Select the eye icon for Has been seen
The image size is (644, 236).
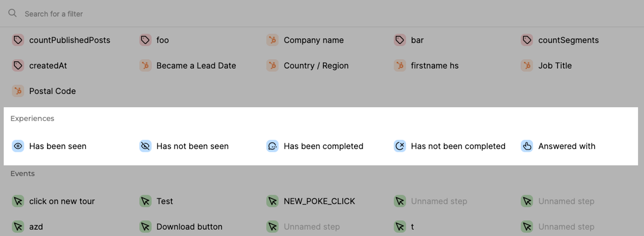tap(18, 146)
